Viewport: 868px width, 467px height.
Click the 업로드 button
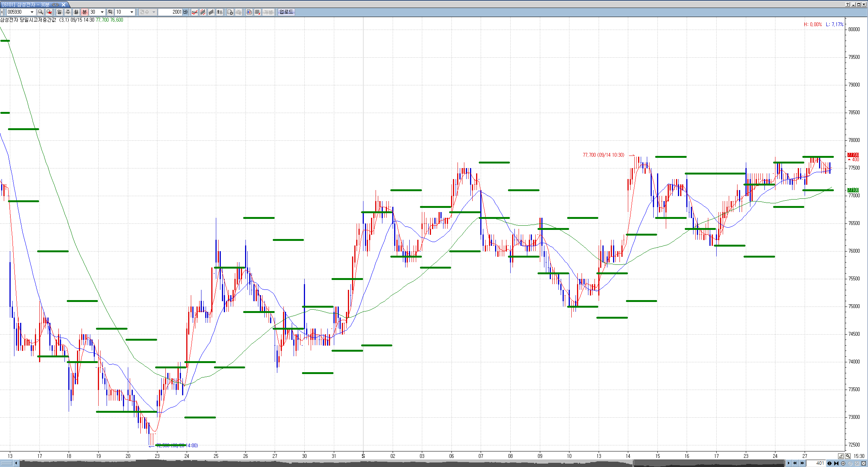286,12
